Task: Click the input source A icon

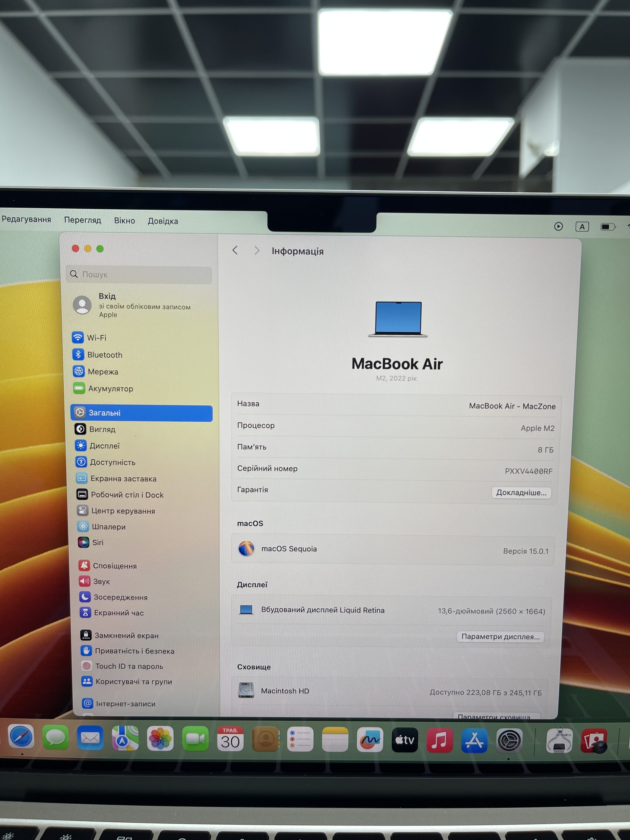Action: point(582,227)
